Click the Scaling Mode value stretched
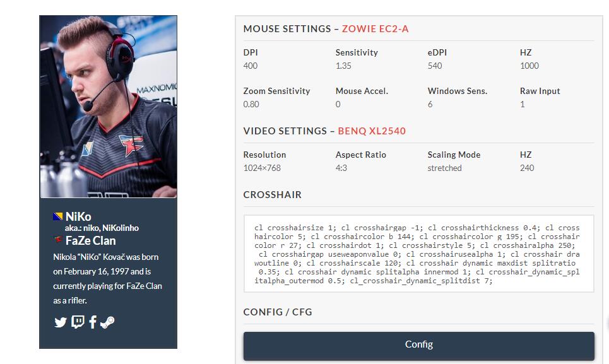Image resolution: width=609 pixels, height=364 pixels. (x=444, y=168)
